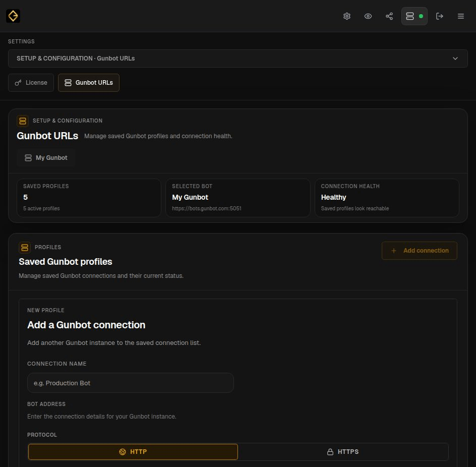
Task: Select the Gunbot URLs tab
Action: 89,83
